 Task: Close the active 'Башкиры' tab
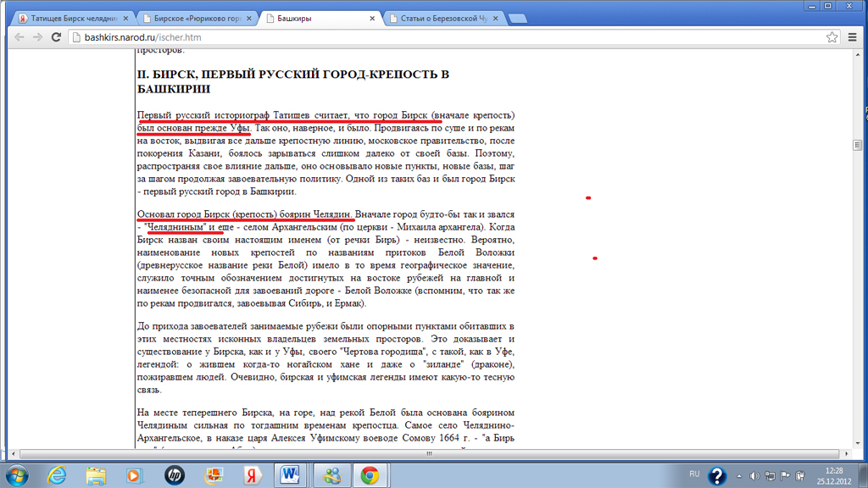tap(372, 19)
